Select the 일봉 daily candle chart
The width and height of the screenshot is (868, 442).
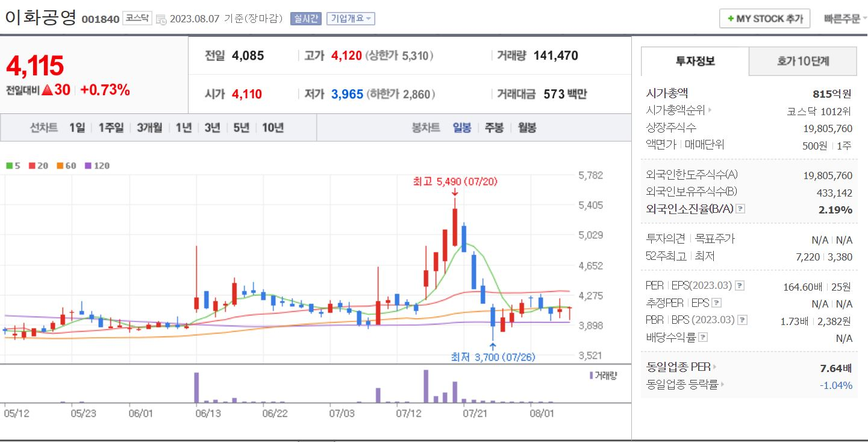click(x=462, y=128)
